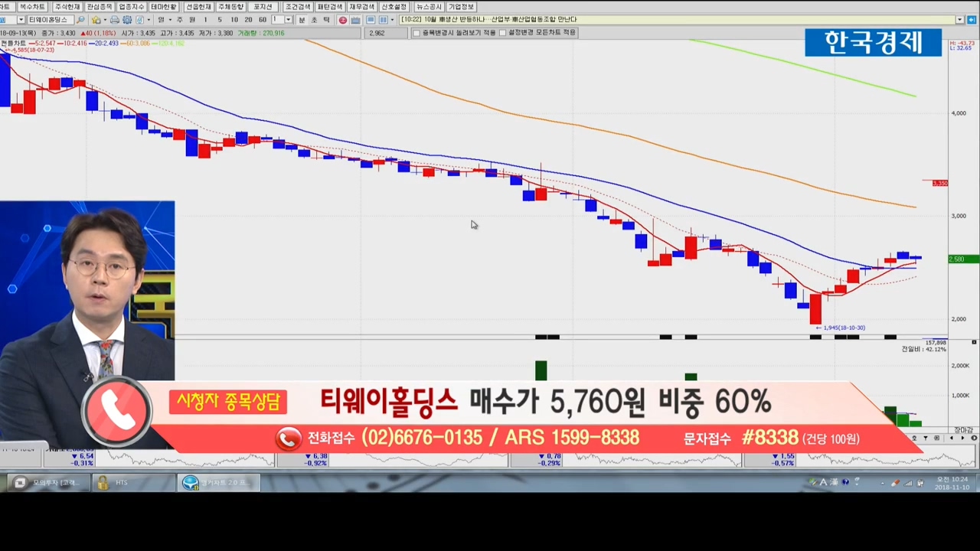Open the news headline ticker dropdown

[959, 20]
